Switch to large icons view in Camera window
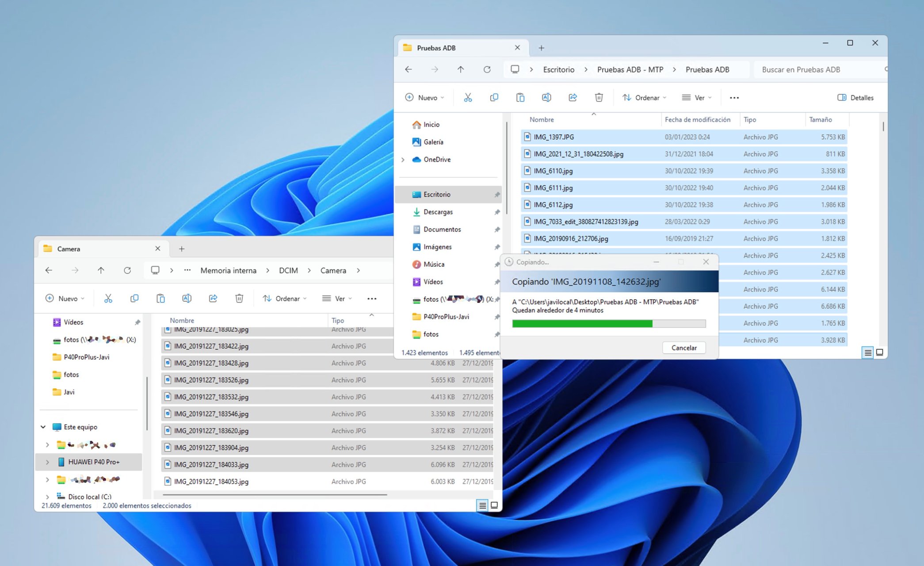 click(x=494, y=505)
